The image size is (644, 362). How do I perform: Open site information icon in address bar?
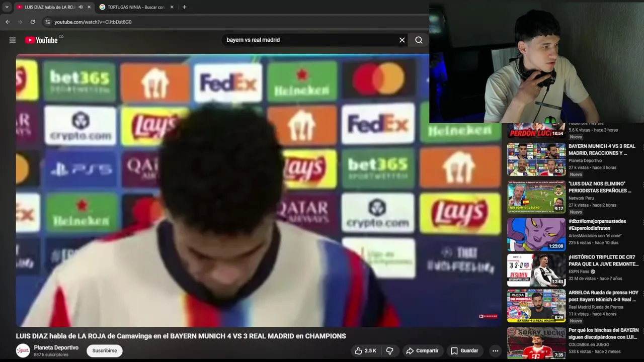[x=47, y=22]
